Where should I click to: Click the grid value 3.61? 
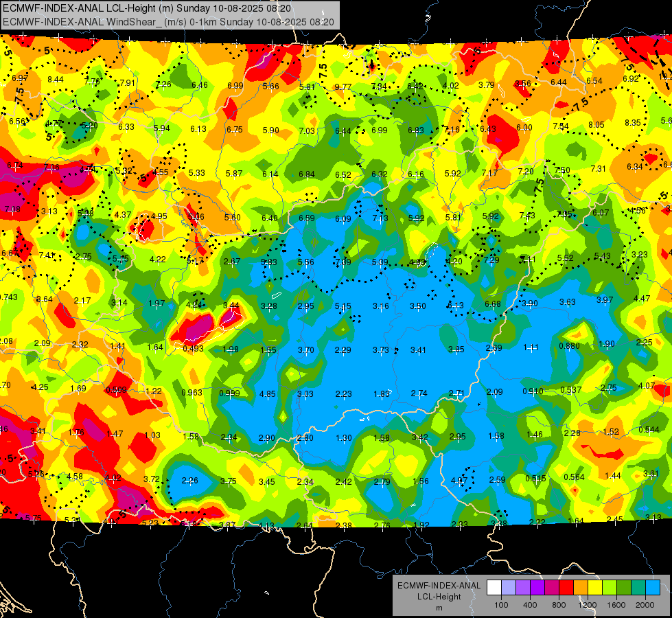[651, 474]
